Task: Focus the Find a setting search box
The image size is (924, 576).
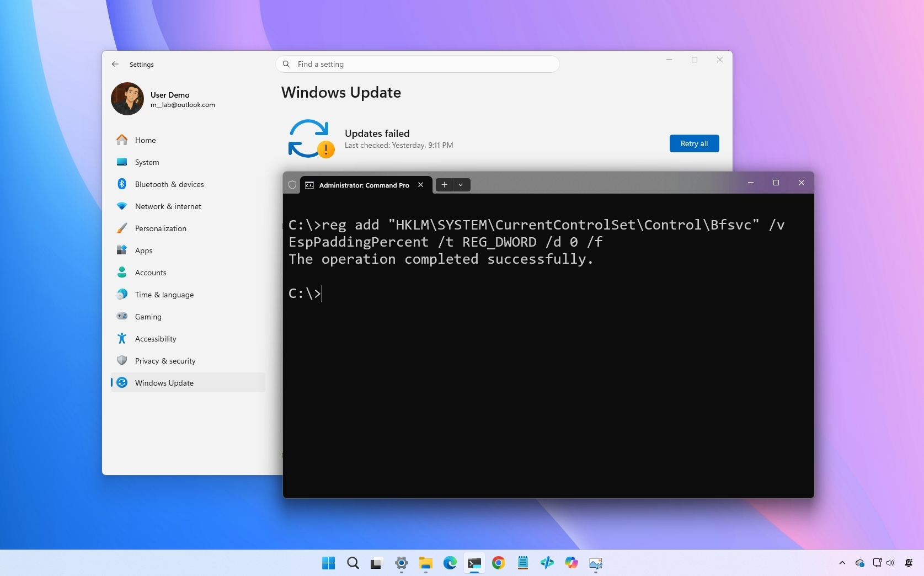Action: coord(417,64)
